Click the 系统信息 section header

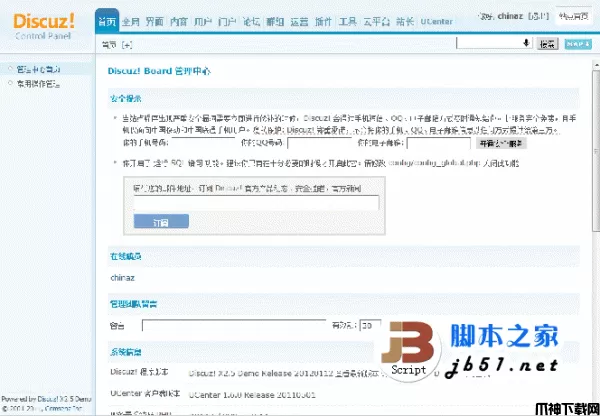click(126, 352)
